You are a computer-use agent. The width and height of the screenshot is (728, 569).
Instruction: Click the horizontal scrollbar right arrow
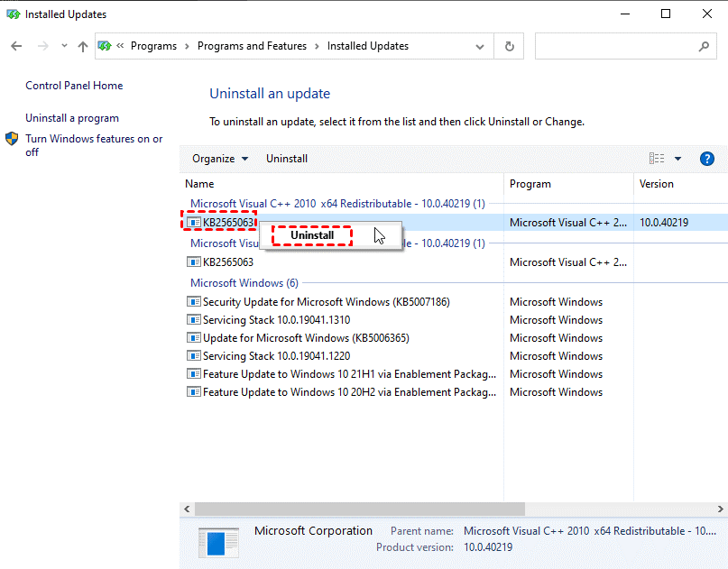(721, 509)
